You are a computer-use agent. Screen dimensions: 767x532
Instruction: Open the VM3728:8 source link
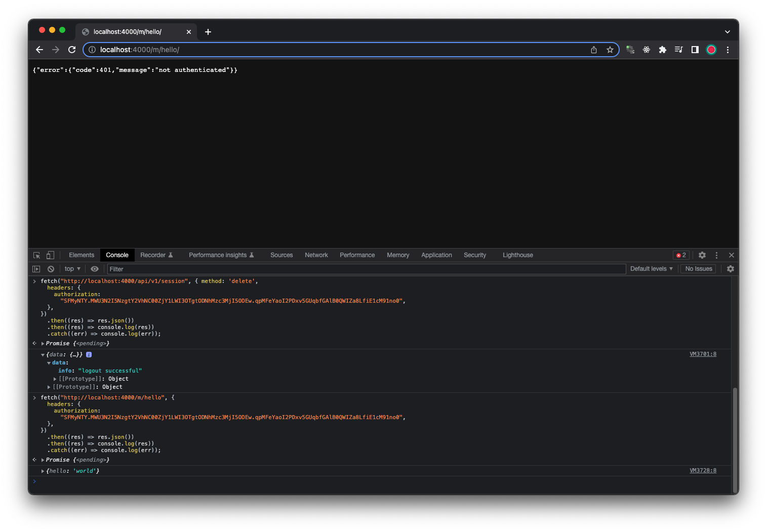tap(703, 470)
